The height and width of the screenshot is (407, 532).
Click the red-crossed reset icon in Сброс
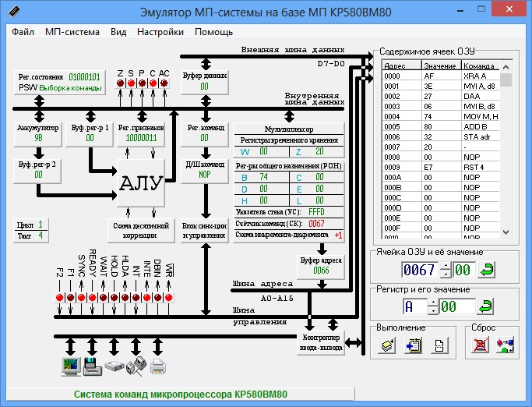(481, 345)
